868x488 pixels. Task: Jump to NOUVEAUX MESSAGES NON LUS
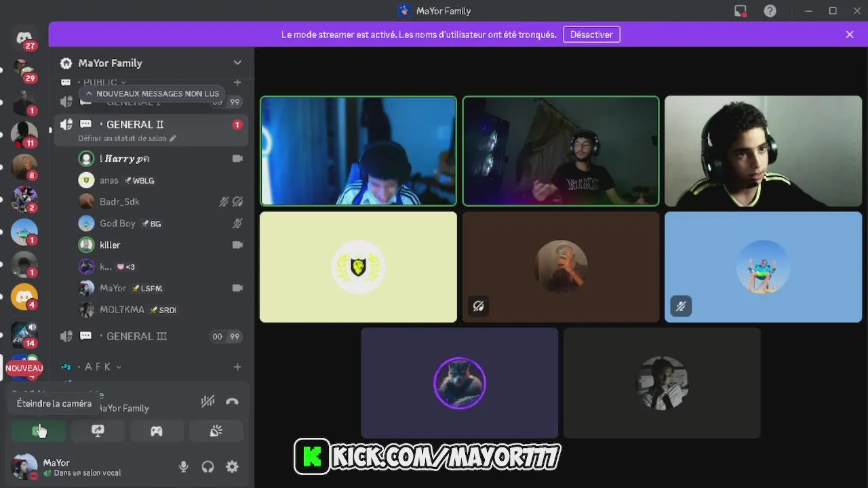151,94
